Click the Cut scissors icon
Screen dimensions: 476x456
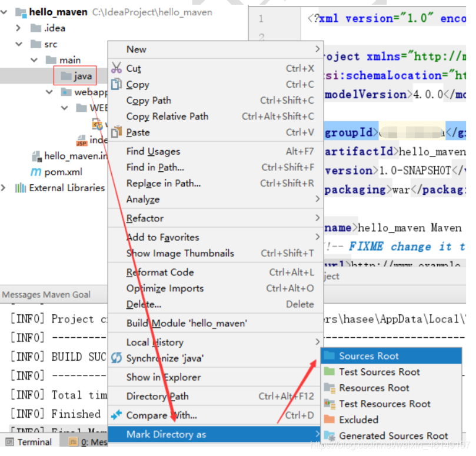tap(116, 68)
